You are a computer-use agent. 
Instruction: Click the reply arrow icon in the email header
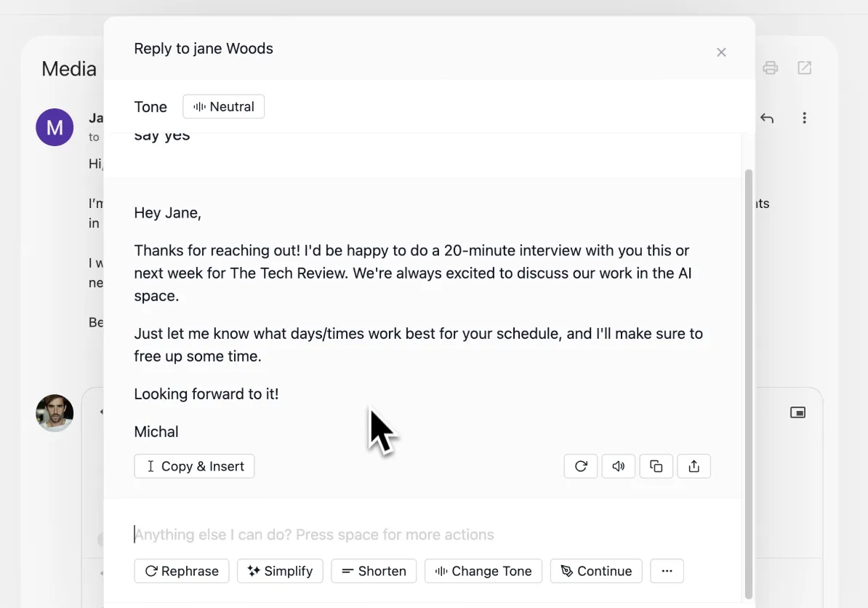pos(767,118)
